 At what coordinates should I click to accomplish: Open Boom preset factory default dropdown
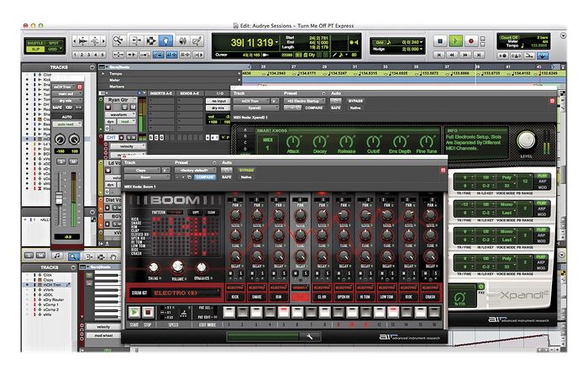(196, 171)
